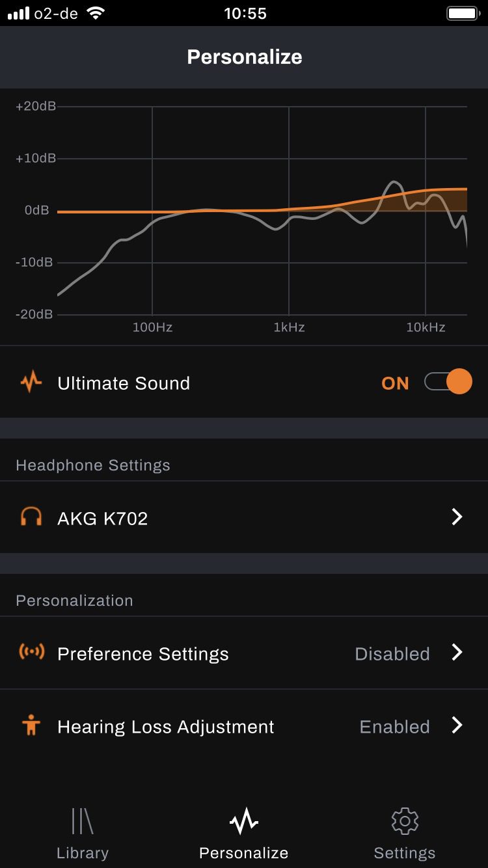This screenshot has width=488, height=868.
Task: Open the Settings gear icon
Action: point(404,821)
